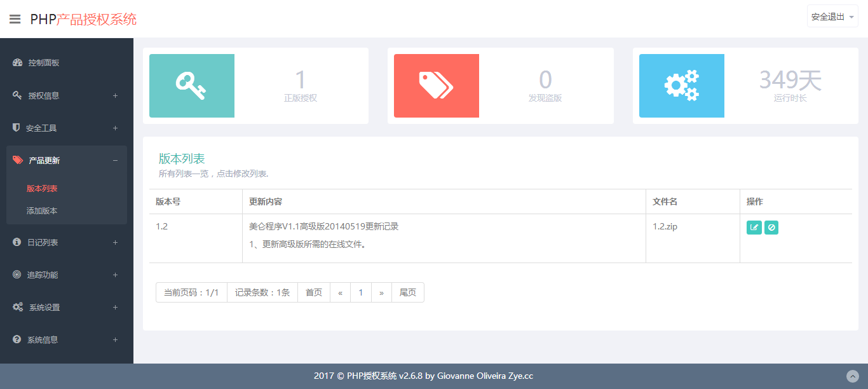Click the scroll-to-top arrow in footer
This screenshot has height=389, width=868.
853,376
